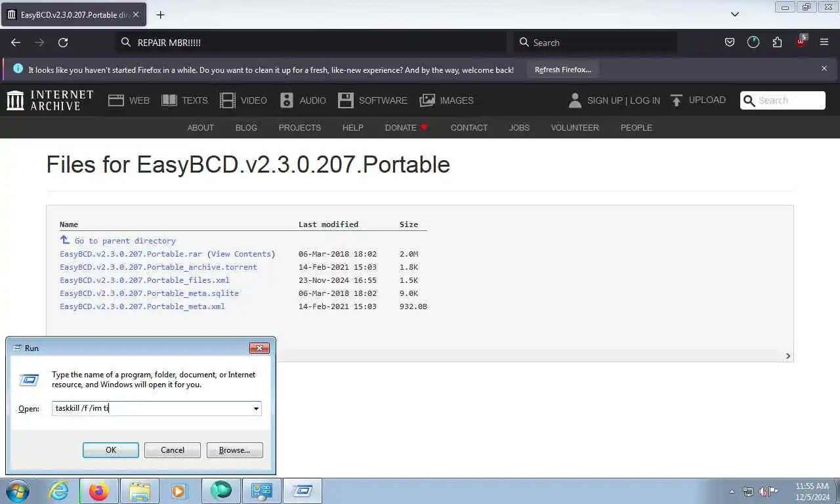This screenshot has height=504, width=840.
Task: Click the Refresh Firefox button
Action: 562,70
